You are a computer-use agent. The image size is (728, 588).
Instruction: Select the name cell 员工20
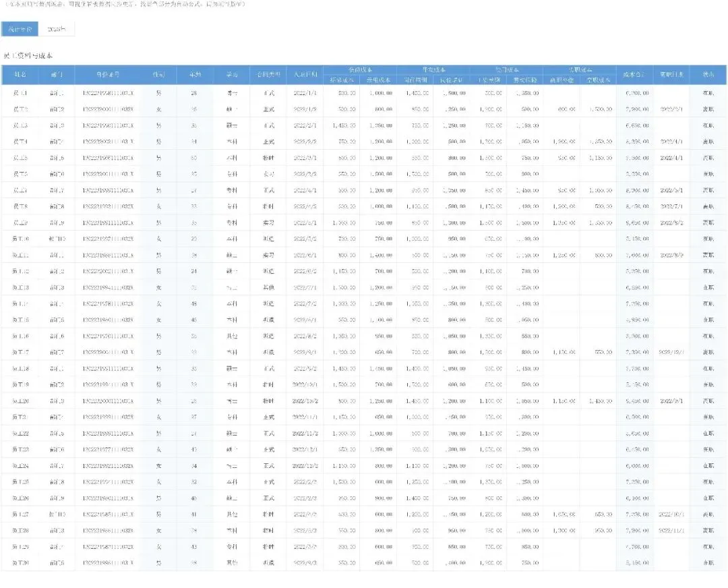pyautogui.click(x=20, y=401)
